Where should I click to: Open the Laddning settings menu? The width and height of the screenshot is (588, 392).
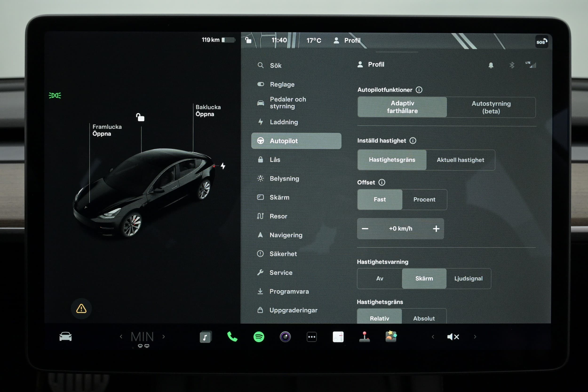coord(284,122)
